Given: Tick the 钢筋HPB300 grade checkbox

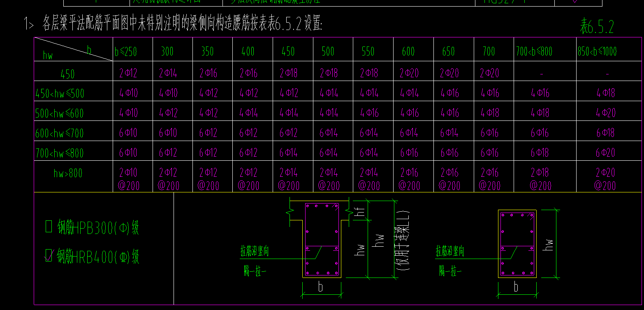Looking at the screenshot, I should 49,227.
